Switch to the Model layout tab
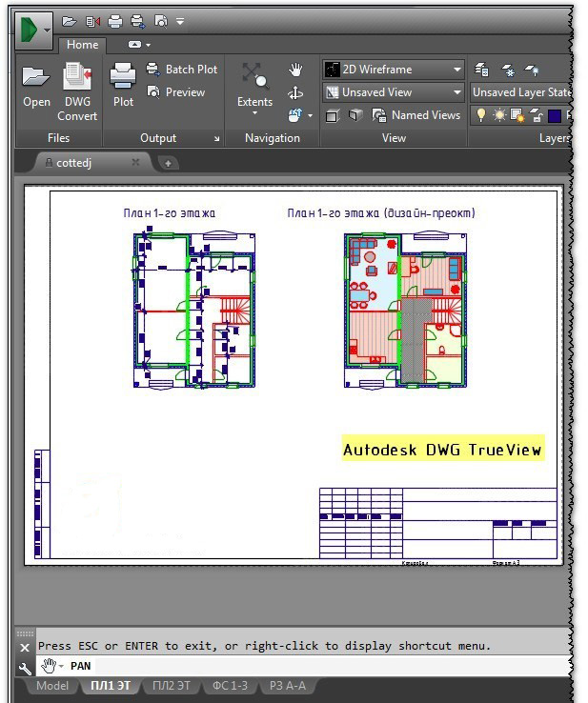The image size is (588, 703). coord(51,686)
